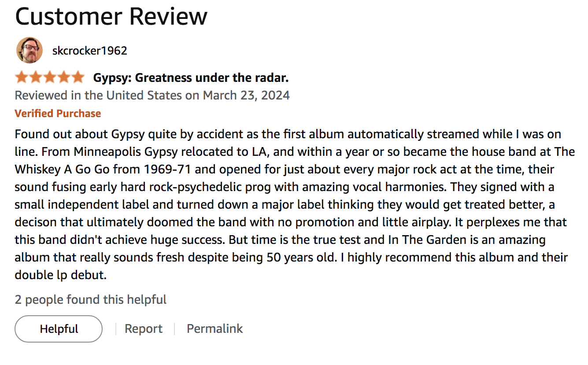Viewport: 588px width, 365px height.
Task: Click the five-star rating cluster to see breakdown
Action: click(50, 77)
